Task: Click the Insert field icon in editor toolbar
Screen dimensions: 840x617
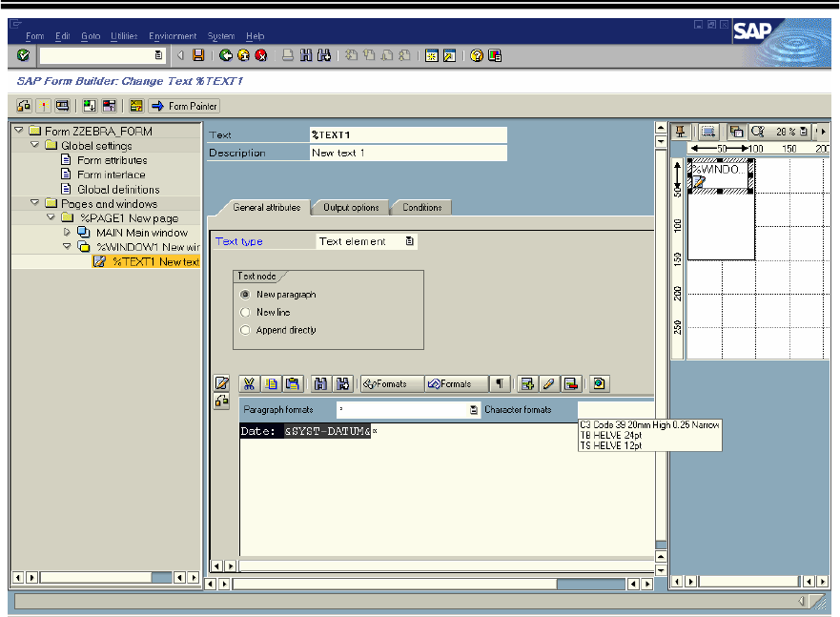Action: coord(527,383)
